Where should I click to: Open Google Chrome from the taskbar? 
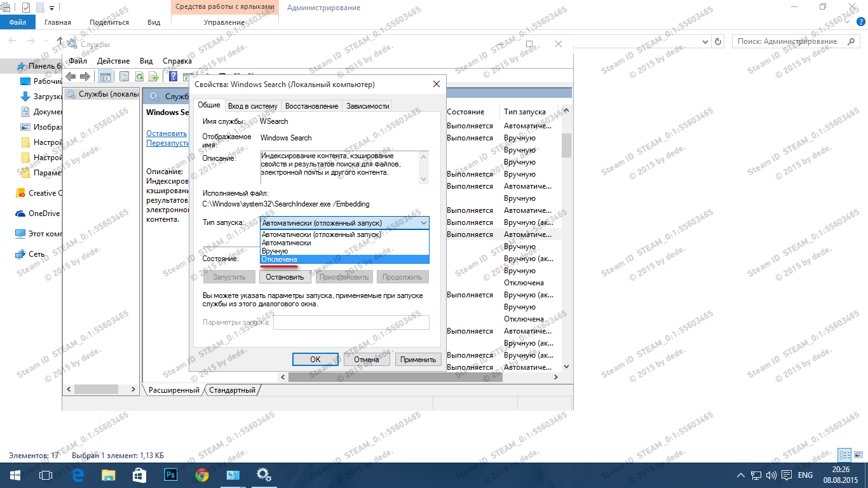click(x=201, y=475)
